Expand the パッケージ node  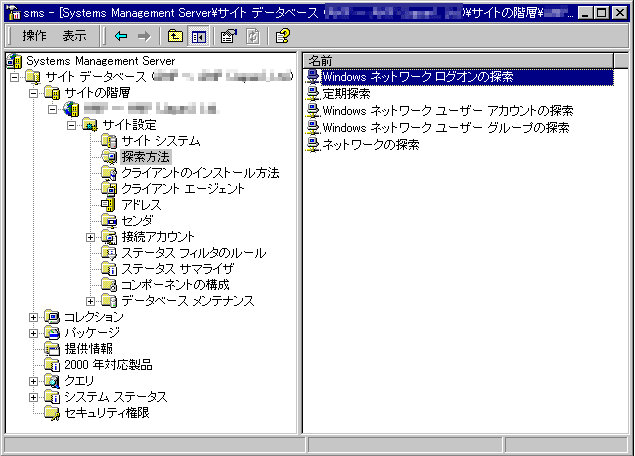click(34, 333)
